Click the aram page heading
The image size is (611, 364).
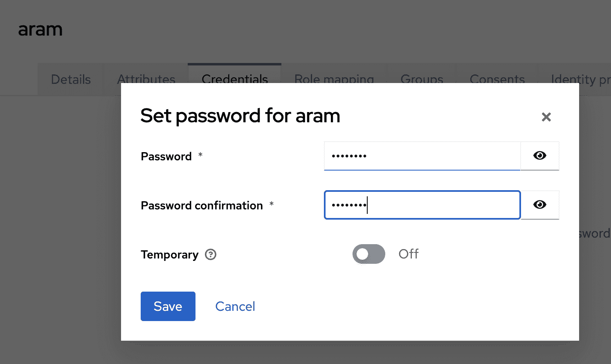point(40,29)
